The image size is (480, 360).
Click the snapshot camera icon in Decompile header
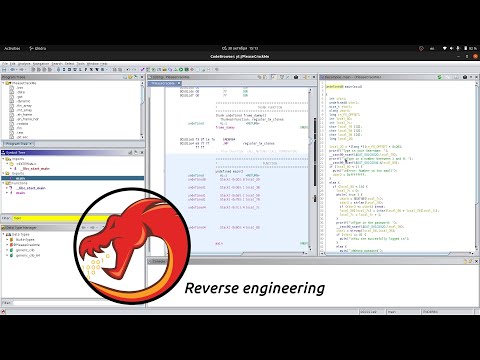(x=465, y=77)
